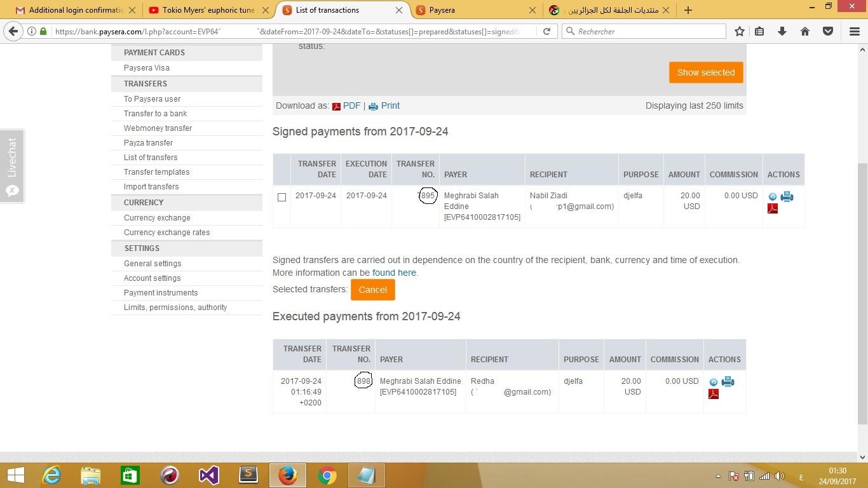
Task: Open List of transfers
Action: [x=151, y=158]
